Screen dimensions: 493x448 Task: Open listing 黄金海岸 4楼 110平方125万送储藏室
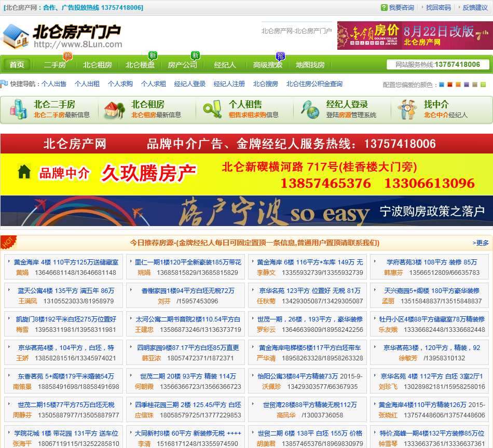click(66, 262)
